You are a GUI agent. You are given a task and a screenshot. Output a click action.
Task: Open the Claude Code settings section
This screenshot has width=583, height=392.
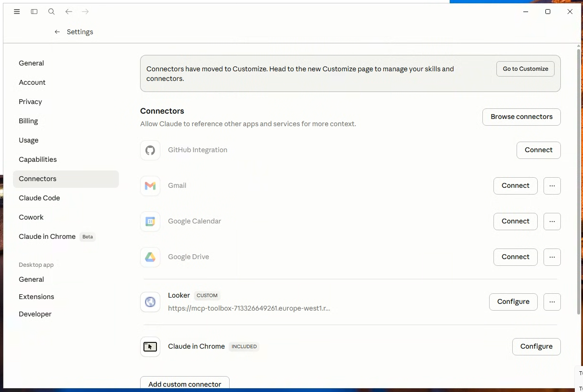tap(66, 198)
